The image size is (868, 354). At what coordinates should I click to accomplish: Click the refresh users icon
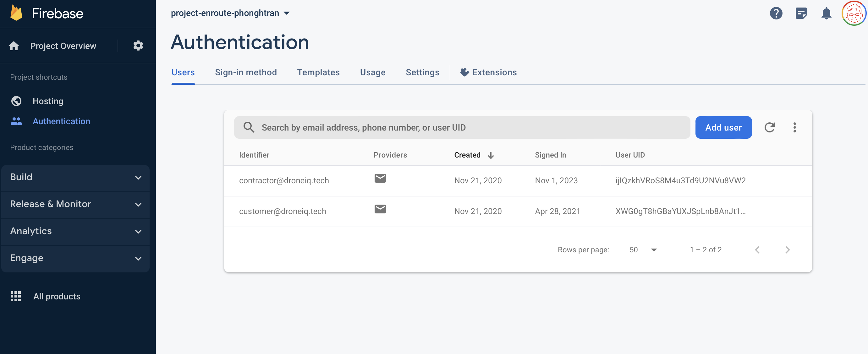point(770,127)
